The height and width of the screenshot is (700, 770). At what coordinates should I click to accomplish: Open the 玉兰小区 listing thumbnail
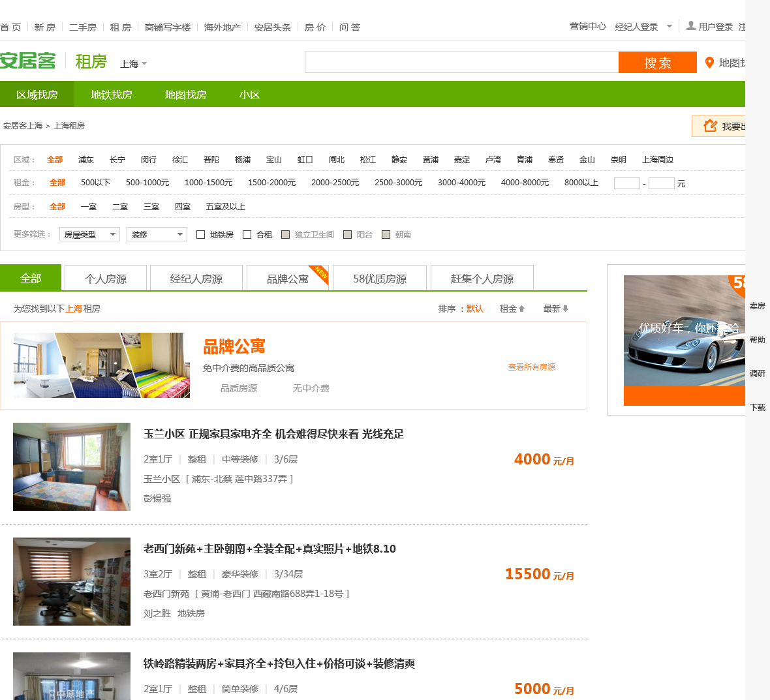[x=72, y=467]
